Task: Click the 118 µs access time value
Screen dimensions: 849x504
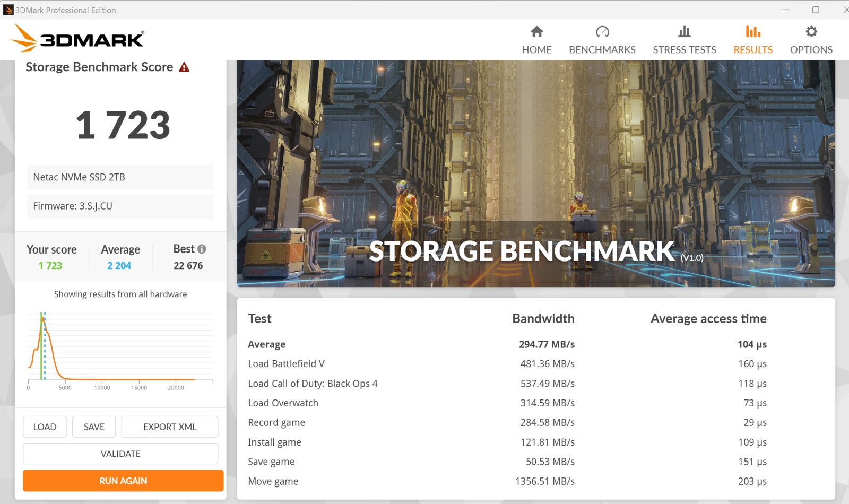Action: [752, 384]
